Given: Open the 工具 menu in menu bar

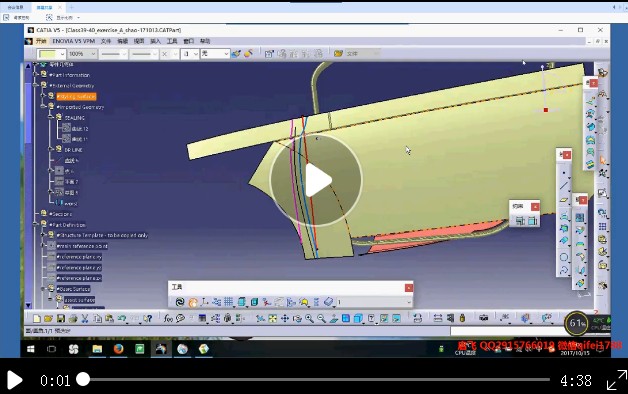Looking at the screenshot, I should (x=172, y=41).
